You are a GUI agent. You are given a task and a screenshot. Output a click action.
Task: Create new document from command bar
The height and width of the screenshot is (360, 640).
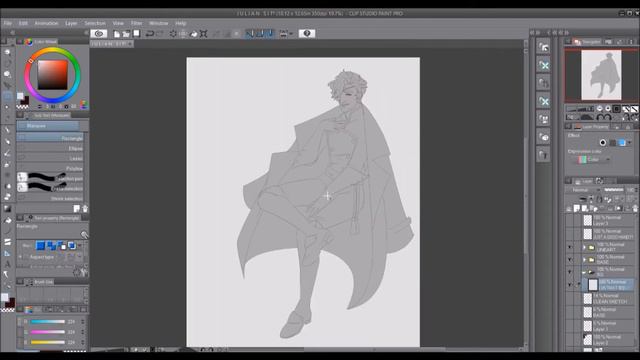pos(117,34)
